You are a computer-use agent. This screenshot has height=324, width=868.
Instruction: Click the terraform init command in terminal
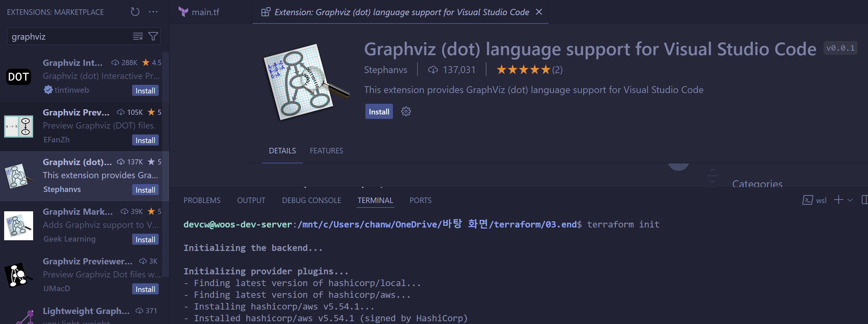point(623,224)
